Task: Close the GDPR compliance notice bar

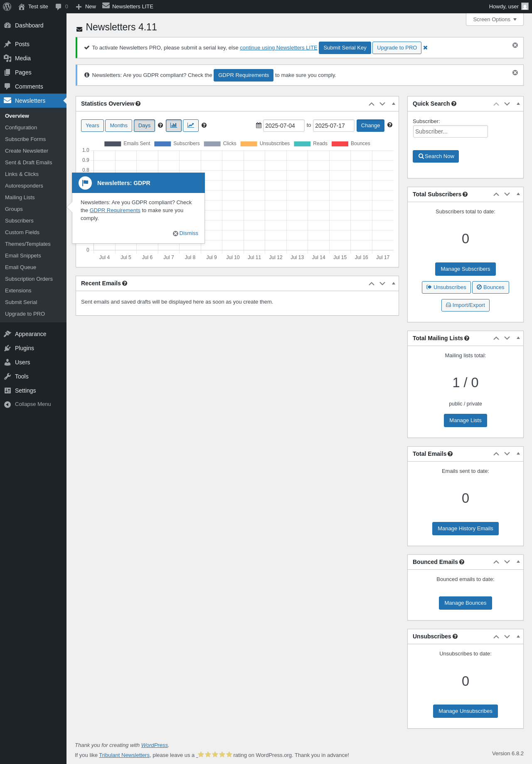Action: point(515,72)
